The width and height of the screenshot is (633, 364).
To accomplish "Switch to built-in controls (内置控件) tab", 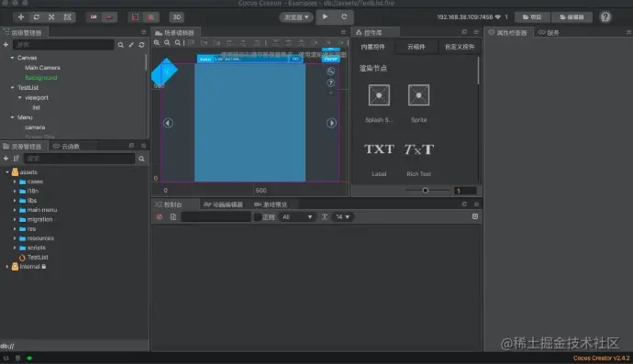I will pyautogui.click(x=372, y=47).
